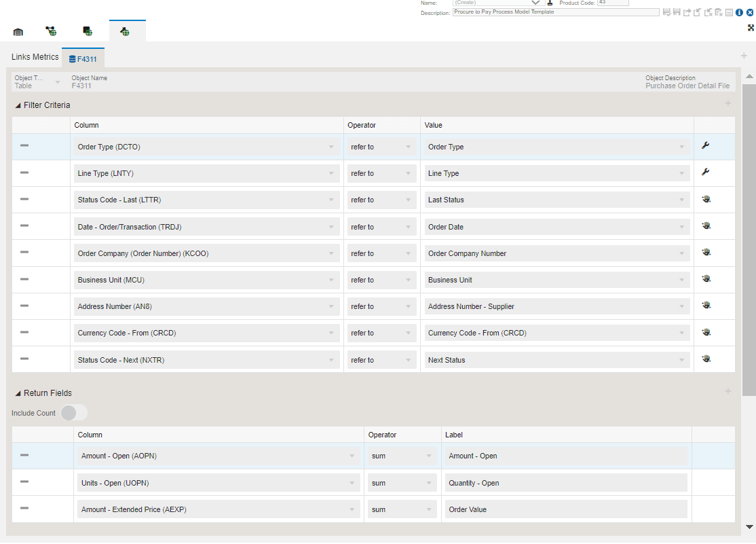The image size is (756, 544).
Task: Click the scrollbar down arrow
Action: (x=749, y=526)
